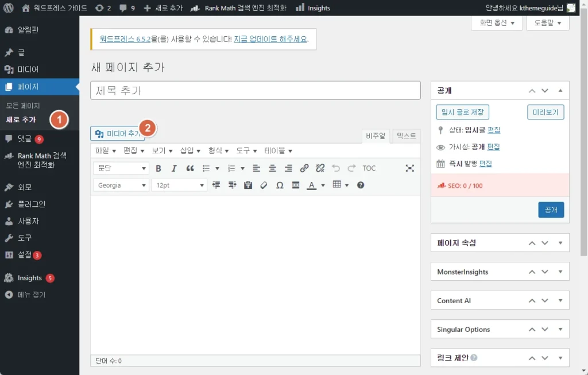Open 도움말 help tab
The width and height of the screenshot is (588, 375).
tap(547, 23)
